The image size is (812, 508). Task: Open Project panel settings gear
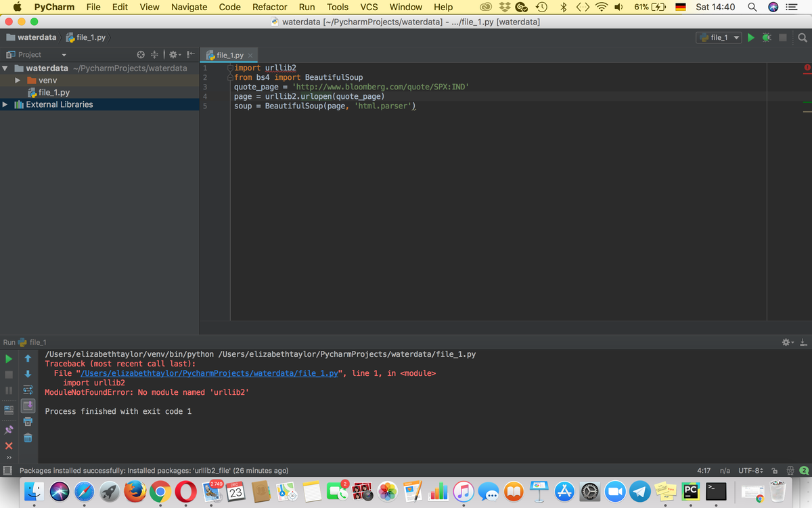pyautogui.click(x=173, y=54)
